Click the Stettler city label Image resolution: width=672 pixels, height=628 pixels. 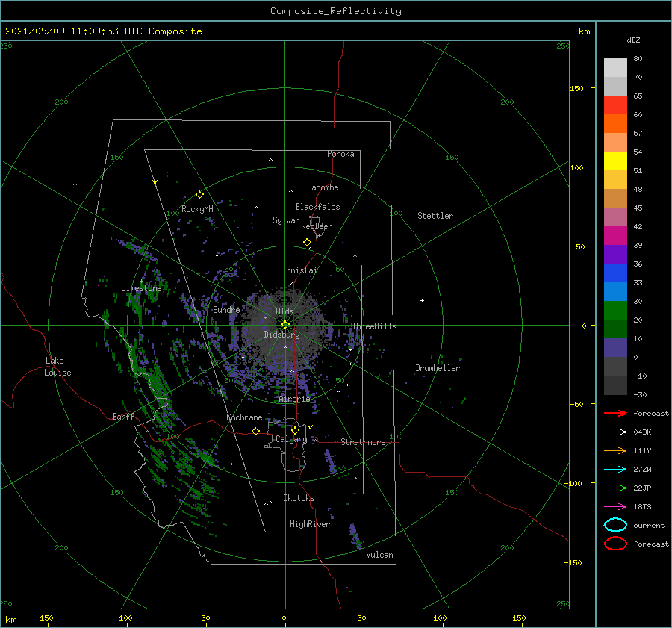coord(435,216)
